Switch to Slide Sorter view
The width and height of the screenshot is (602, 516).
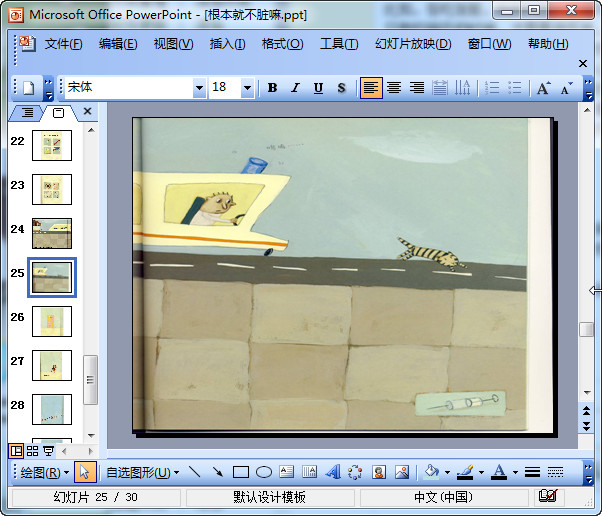[32, 451]
